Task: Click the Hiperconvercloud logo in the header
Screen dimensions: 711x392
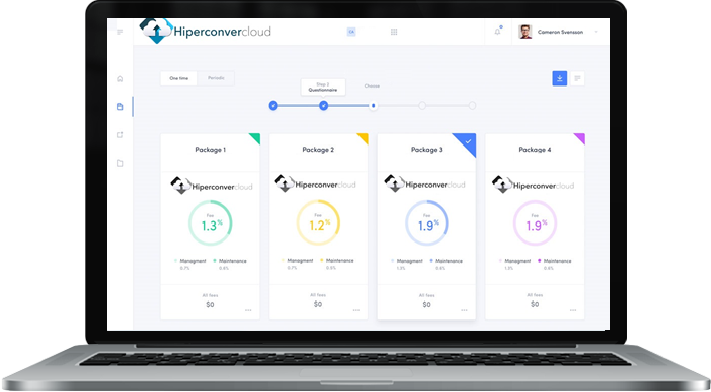Action: pos(205,31)
